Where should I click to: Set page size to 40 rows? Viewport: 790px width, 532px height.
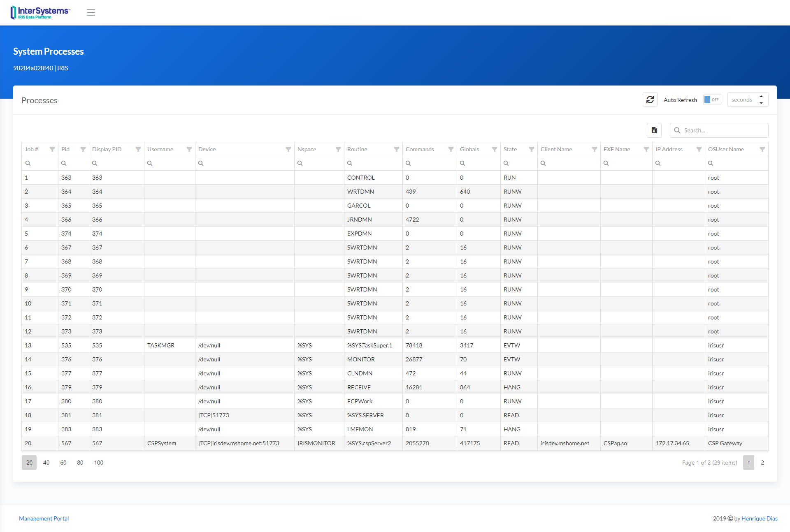(46, 463)
